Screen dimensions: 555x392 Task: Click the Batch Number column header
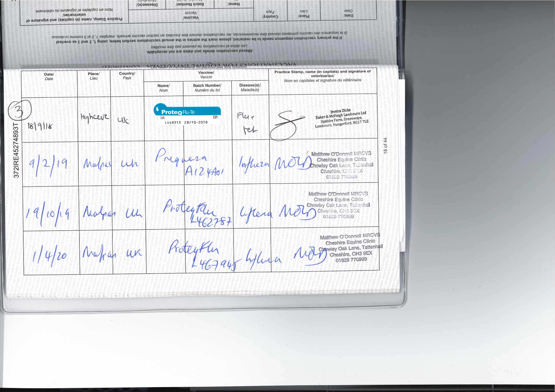click(x=207, y=87)
